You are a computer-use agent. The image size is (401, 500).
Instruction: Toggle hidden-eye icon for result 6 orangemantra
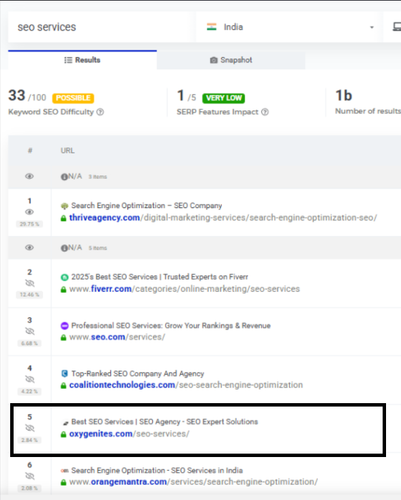[30, 476]
